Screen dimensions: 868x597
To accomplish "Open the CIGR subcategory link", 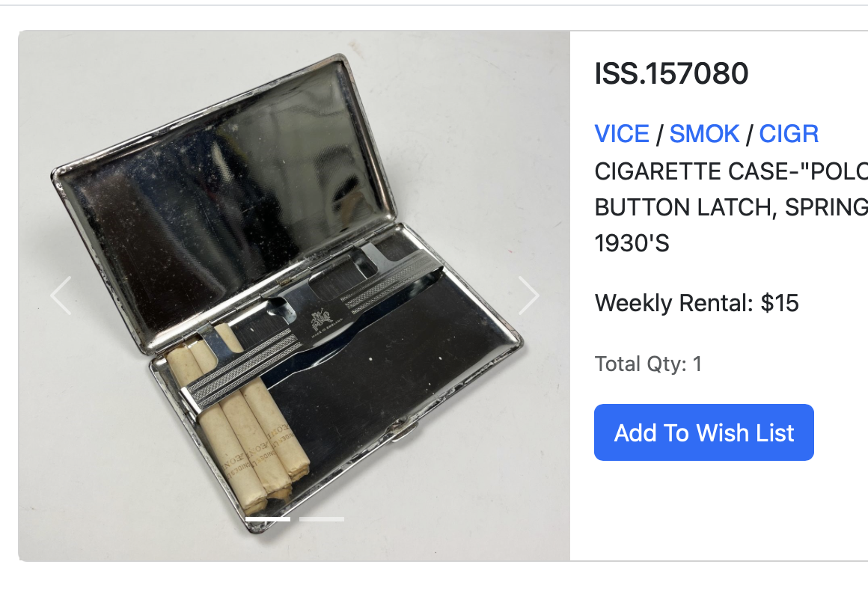I will (789, 134).
